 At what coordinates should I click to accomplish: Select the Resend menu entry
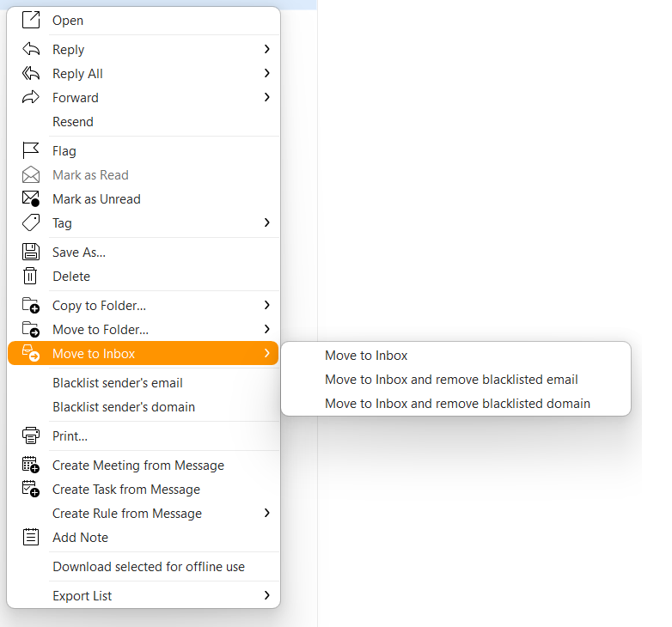pyautogui.click(x=144, y=122)
